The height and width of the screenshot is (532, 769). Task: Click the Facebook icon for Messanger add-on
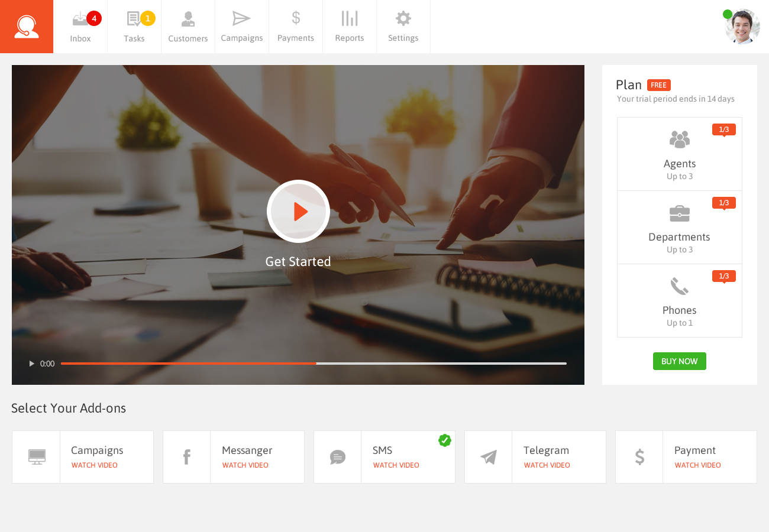186,456
